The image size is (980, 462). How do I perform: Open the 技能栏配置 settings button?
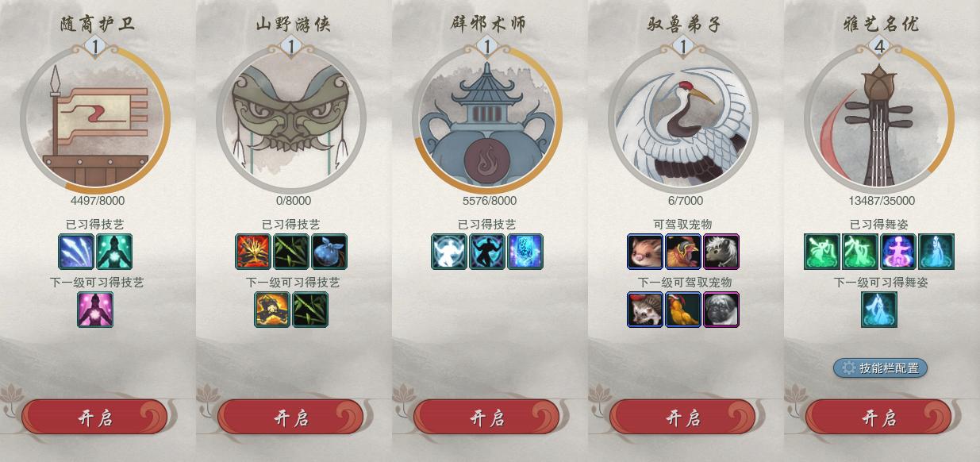click(880, 368)
